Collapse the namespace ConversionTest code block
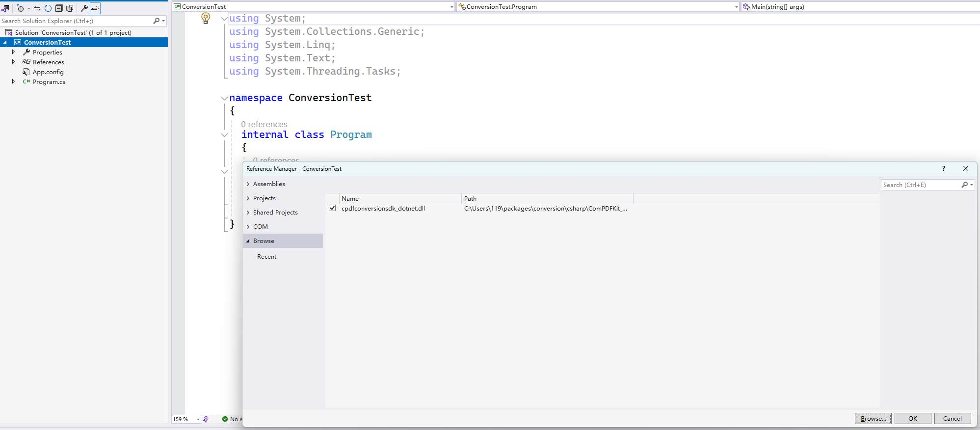The image size is (980, 430). coord(224,98)
